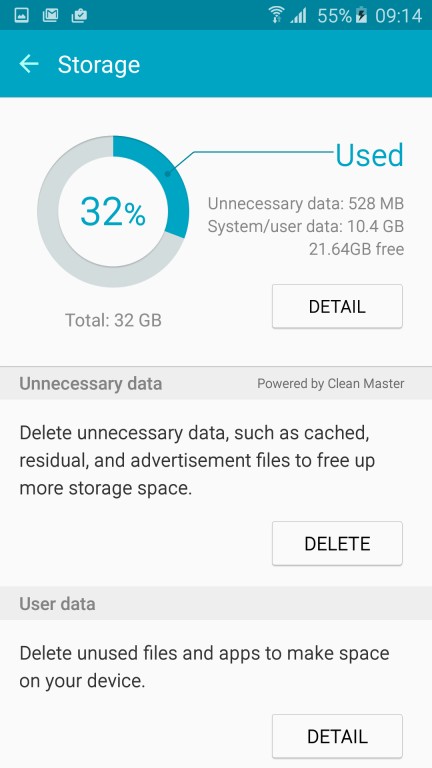
Task: Tap the briefcase notification icon in the status bar
Action: pyautogui.click(x=79, y=16)
